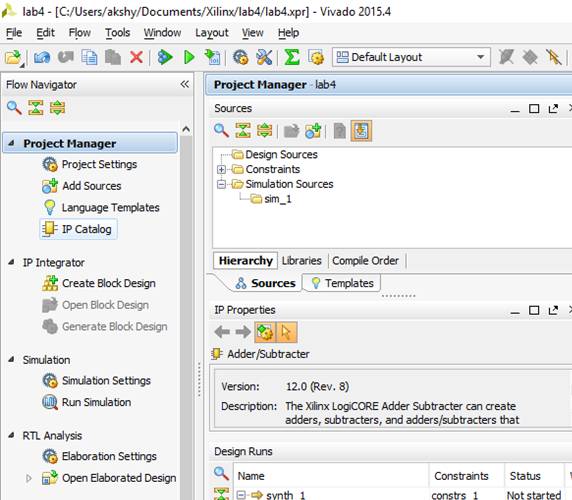
Task: Collapse the Simulation Sources tree node
Action: (221, 184)
